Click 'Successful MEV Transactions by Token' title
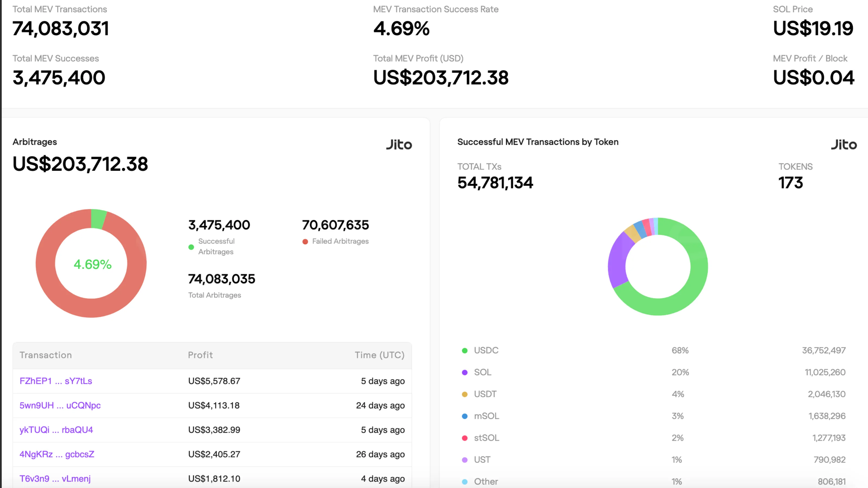868x488 pixels. pyautogui.click(x=538, y=142)
